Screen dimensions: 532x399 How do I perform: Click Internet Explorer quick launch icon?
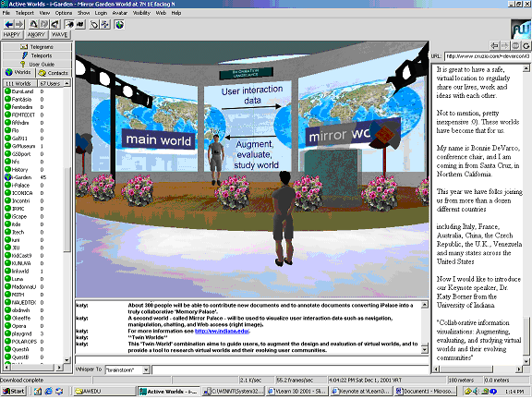pos(49,392)
